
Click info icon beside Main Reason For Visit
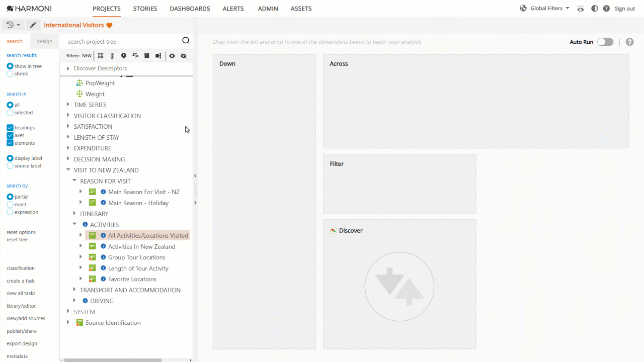pos(103,192)
